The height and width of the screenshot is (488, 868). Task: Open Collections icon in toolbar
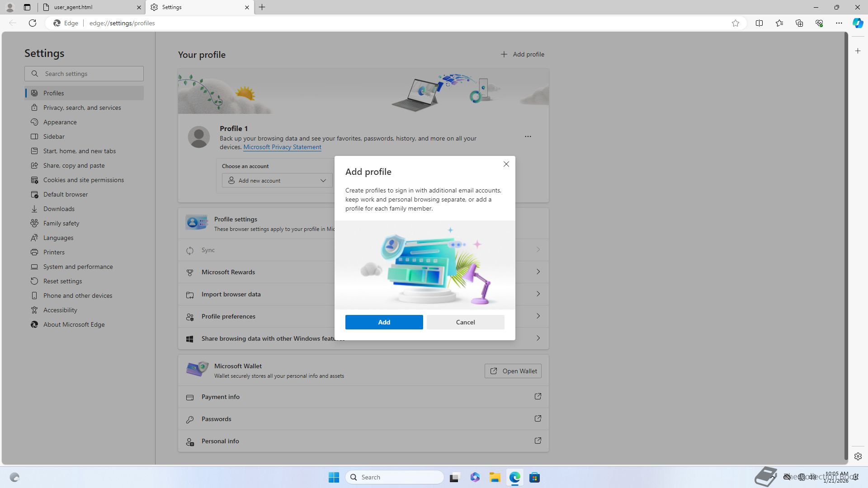point(799,23)
